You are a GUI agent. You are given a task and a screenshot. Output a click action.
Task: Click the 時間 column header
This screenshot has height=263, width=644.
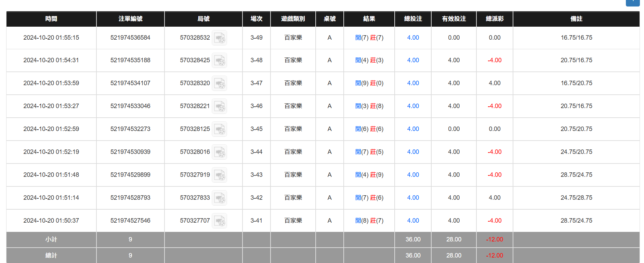click(51, 19)
